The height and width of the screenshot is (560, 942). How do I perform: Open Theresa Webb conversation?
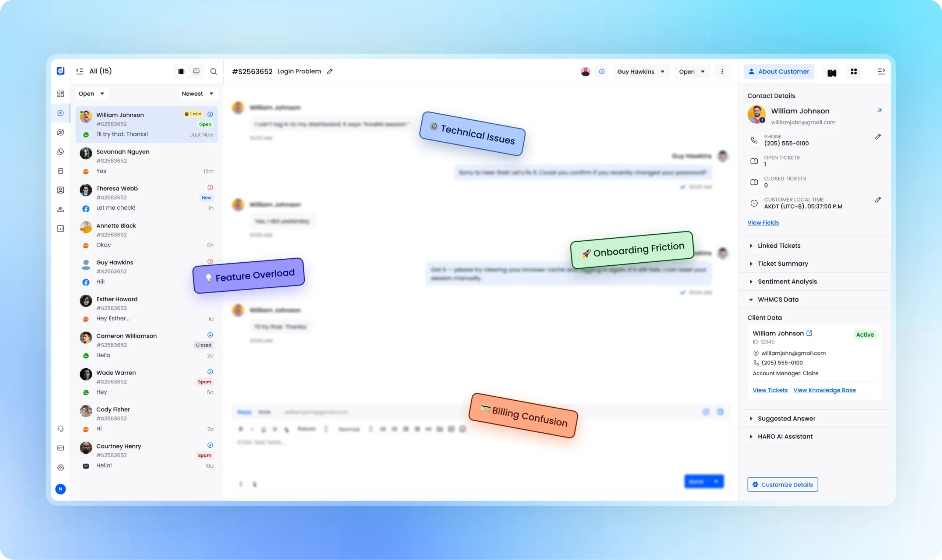point(146,198)
